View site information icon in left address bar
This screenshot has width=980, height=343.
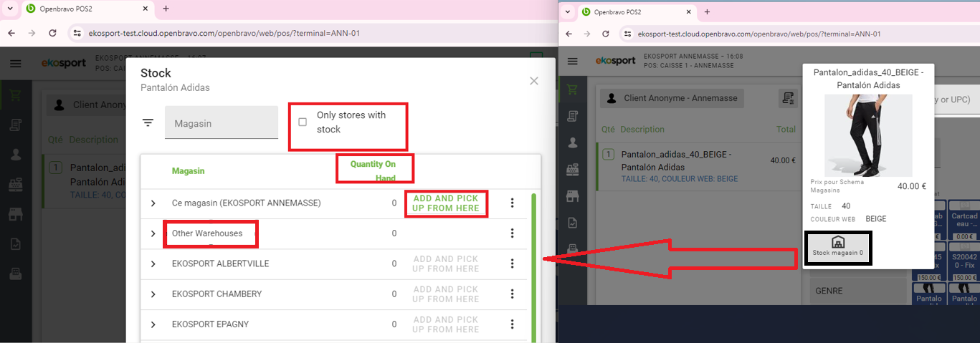point(77,33)
